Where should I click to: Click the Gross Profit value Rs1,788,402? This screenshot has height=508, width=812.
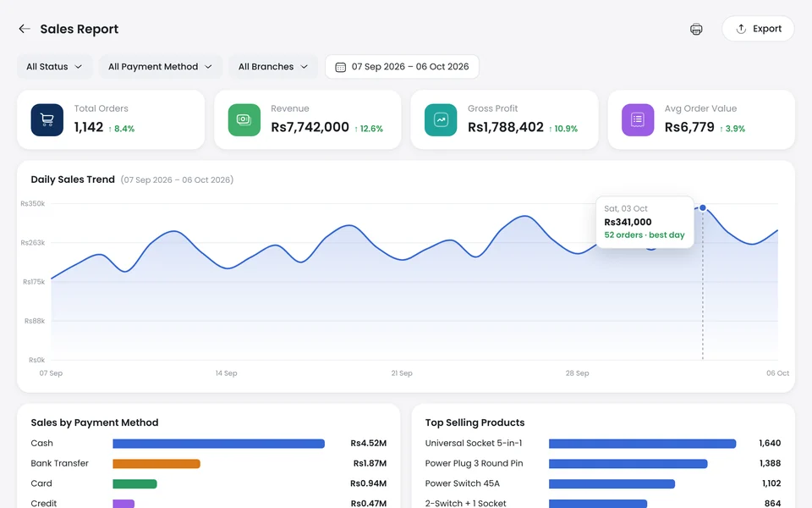click(506, 127)
